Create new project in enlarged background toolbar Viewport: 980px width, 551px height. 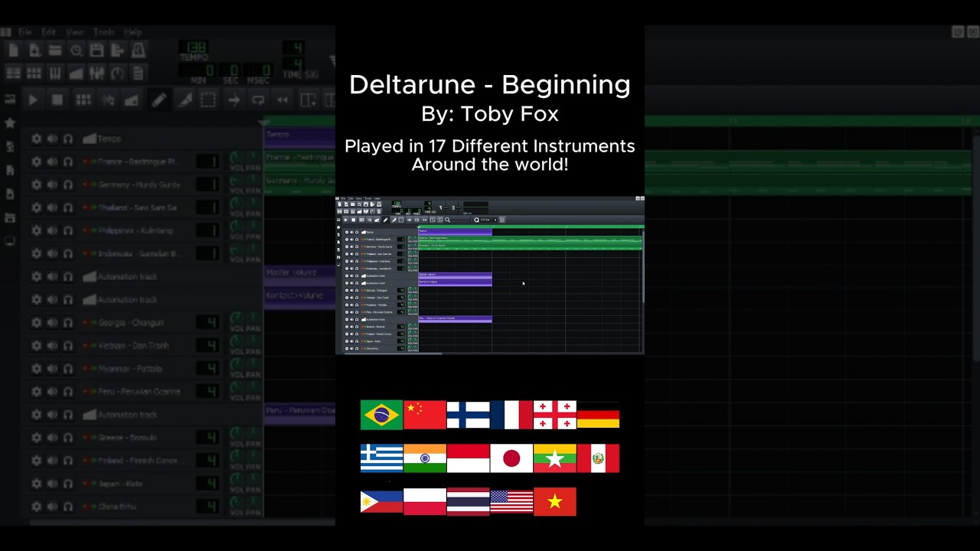click(13, 51)
